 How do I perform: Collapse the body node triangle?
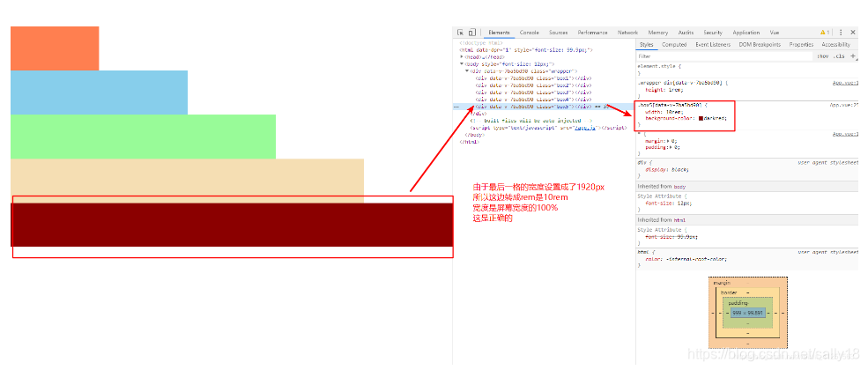click(462, 63)
